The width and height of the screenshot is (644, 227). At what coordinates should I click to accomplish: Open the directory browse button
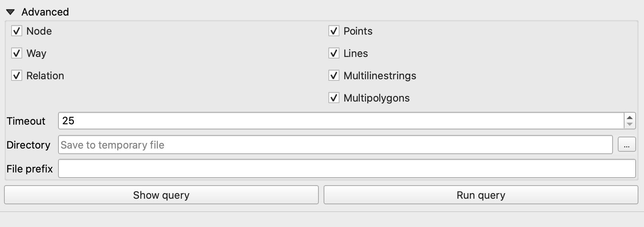pyautogui.click(x=627, y=145)
